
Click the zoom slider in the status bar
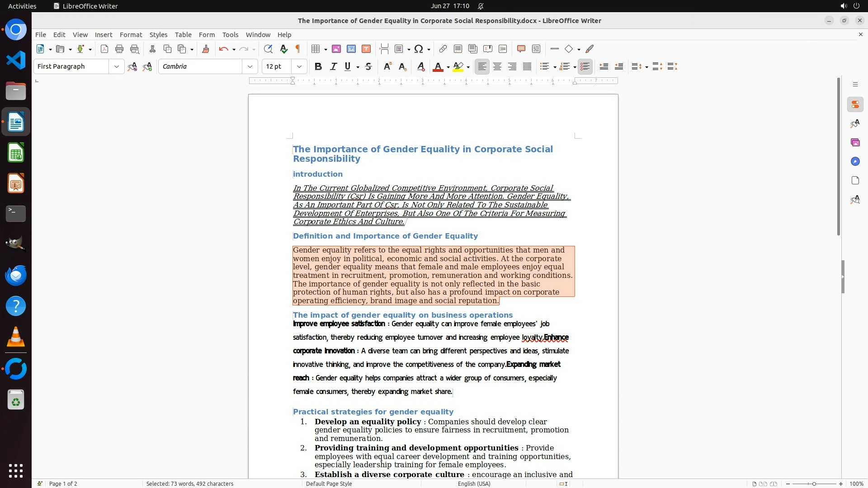[814, 483]
